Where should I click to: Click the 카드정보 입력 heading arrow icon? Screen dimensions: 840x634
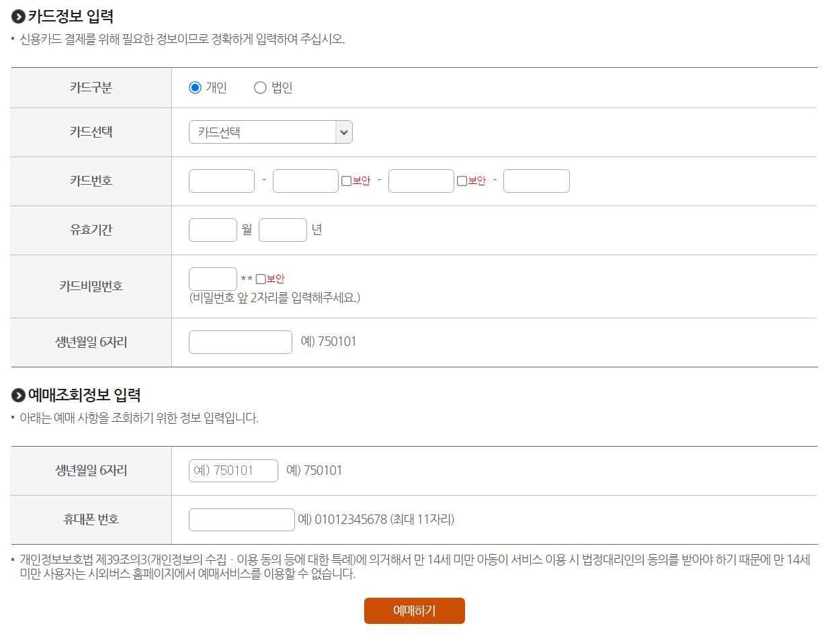[18, 17]
